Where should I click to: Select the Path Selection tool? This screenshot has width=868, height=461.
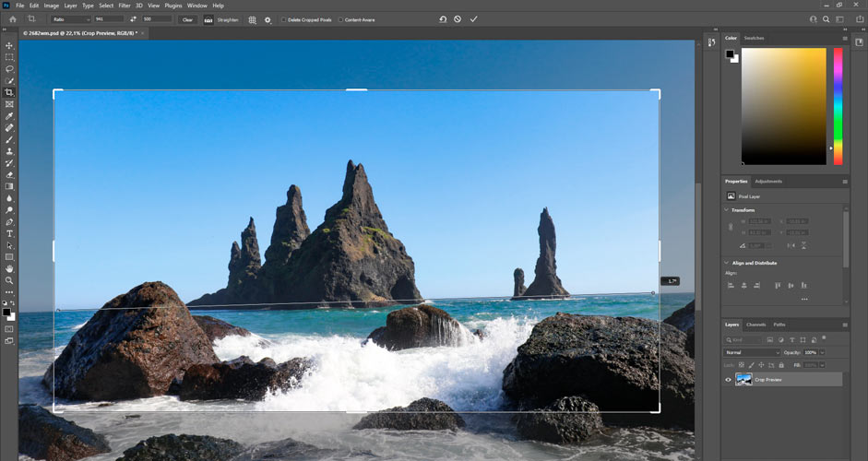pyautogui.click(x=9, y=245)
